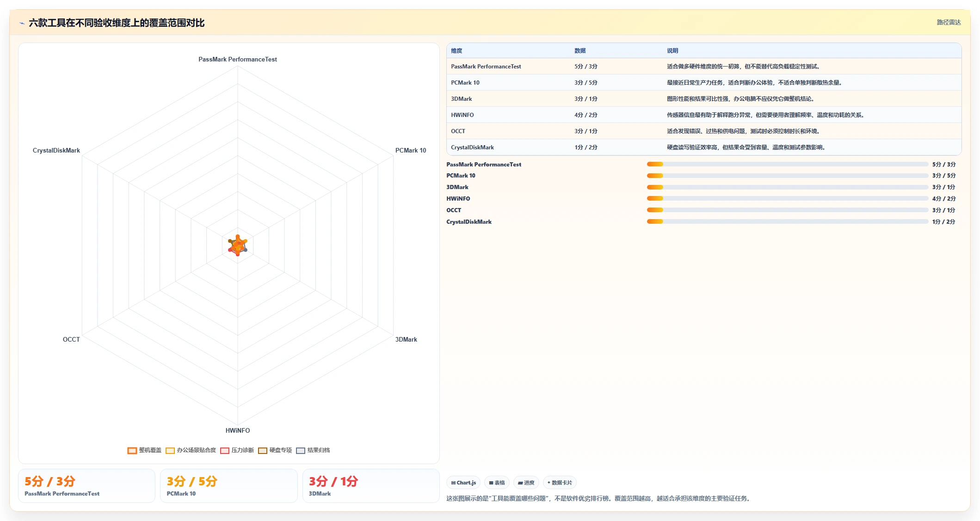Click the PCMark 10 progress list label
The height and width of the screenshot is (521, 980).
461,176
